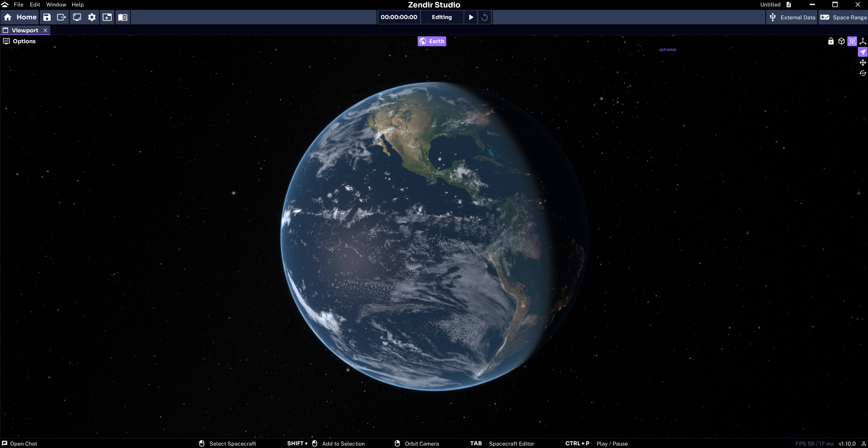
Task: Select the Viewport tab
Action: 25,30
